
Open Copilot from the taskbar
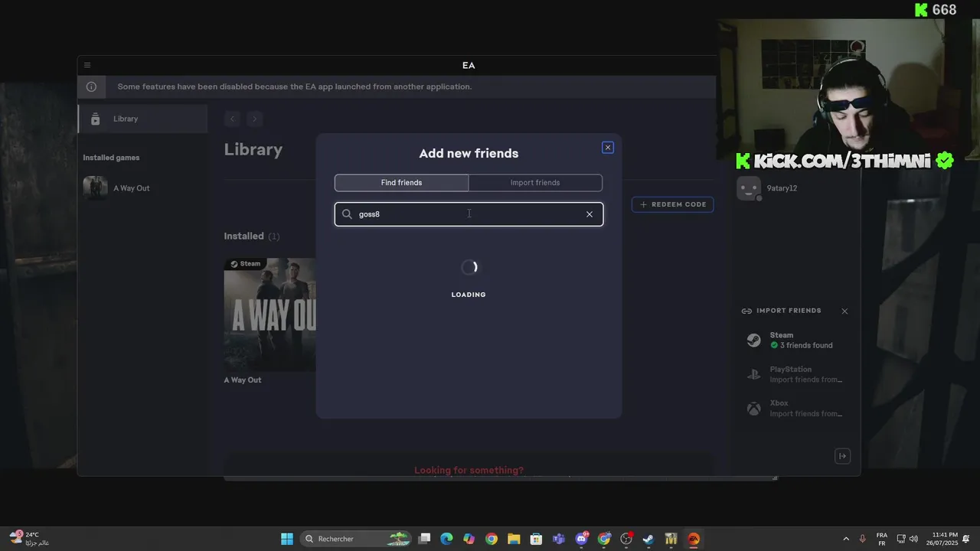(x=469, y=539)
